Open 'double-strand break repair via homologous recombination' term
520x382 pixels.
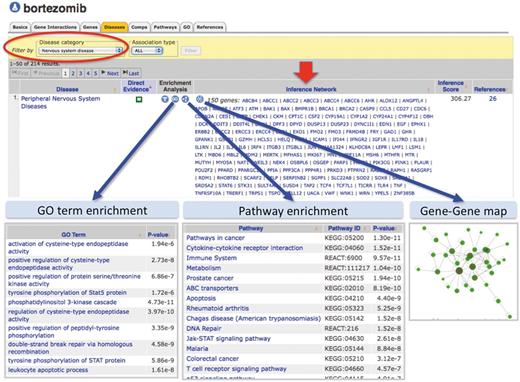click(70, 348)
